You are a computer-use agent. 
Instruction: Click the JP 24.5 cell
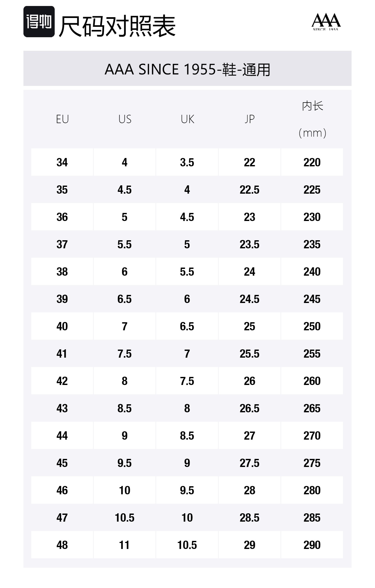pos(249,299)
